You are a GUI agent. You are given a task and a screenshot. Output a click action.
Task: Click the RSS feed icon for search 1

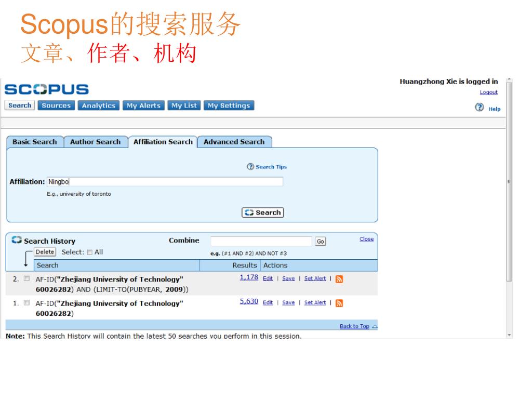pos(339,303)
